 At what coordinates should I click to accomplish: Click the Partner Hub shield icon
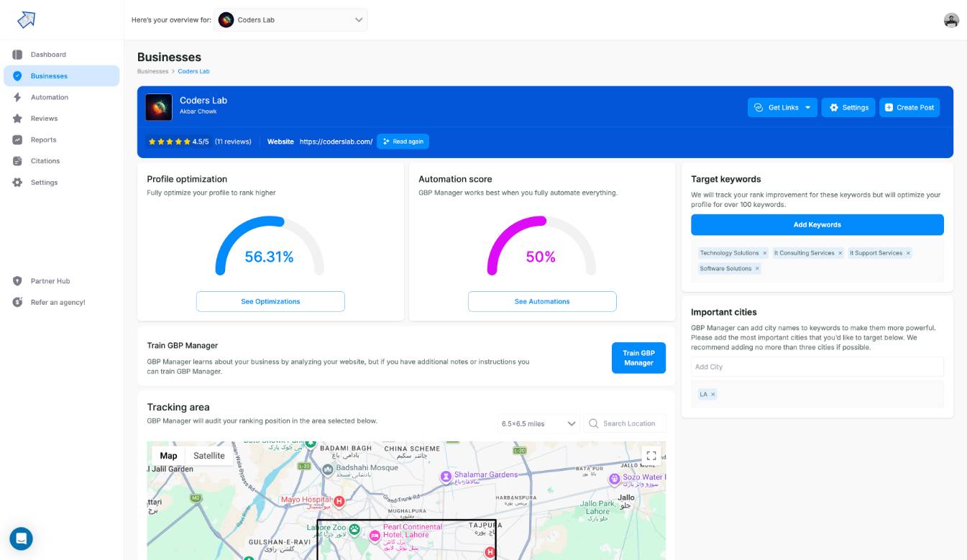pyautogui.click(x=17, y=281)
